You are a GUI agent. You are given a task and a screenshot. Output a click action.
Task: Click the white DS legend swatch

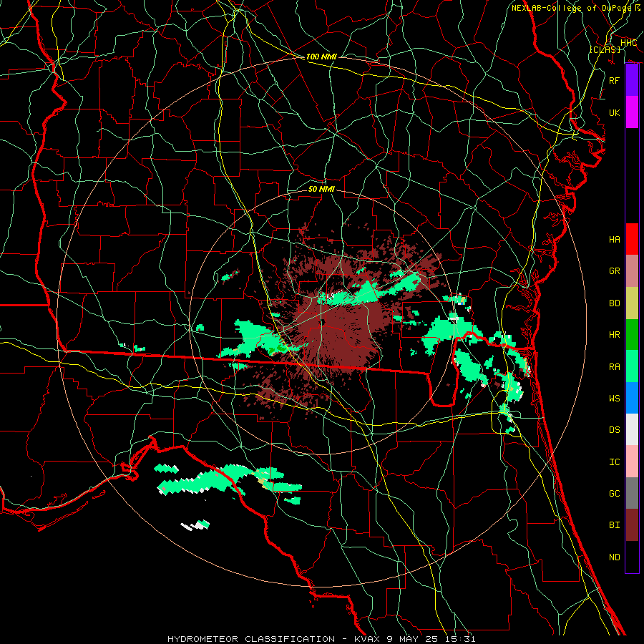pos(632,429)
